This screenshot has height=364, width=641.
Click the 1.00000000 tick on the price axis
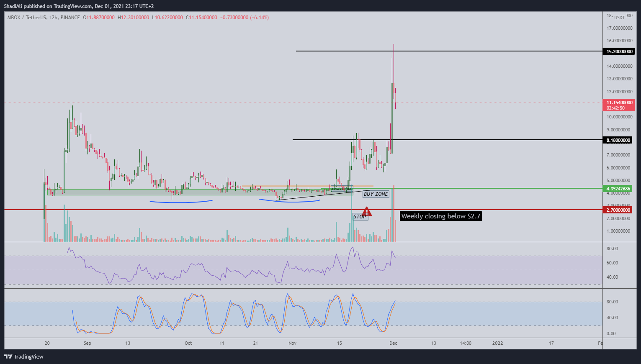tap(618, 231)
